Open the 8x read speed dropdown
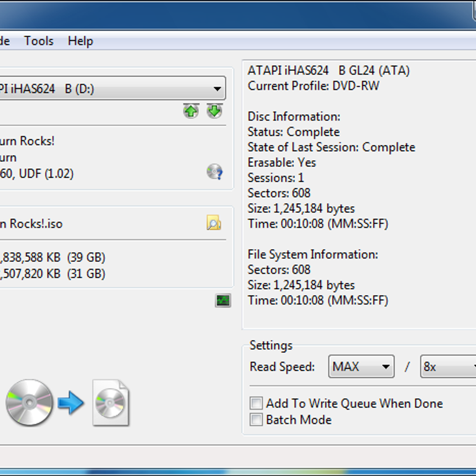This screenshot has height=476, width=476. pyautogui.click(x=448, y=367)
